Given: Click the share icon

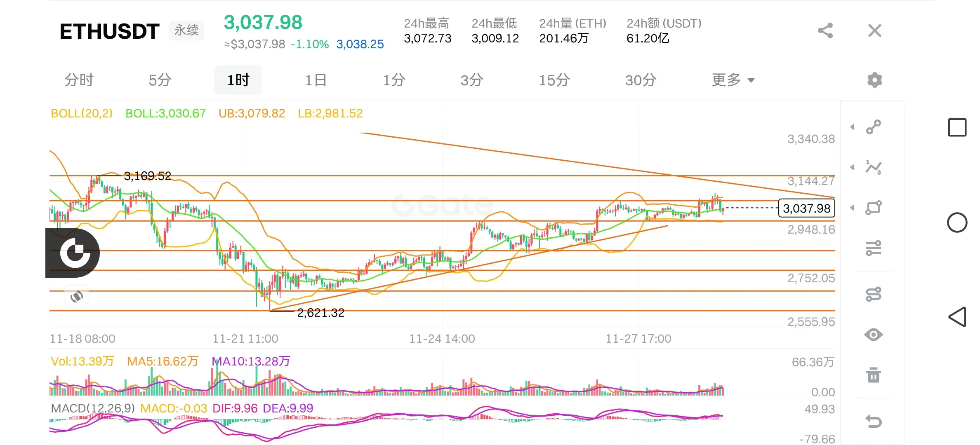Looking at the screenshot, I should [825, 31].
